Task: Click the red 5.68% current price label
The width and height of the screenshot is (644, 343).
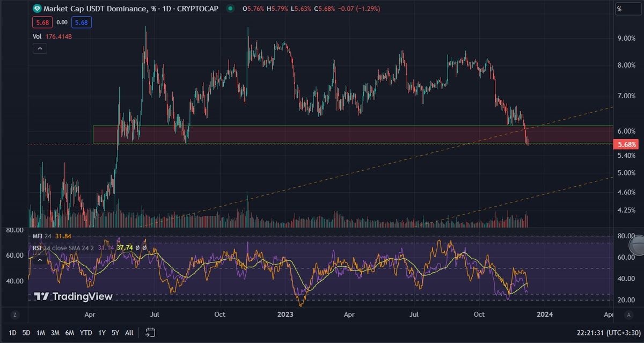Action: [x=627, y=144]
